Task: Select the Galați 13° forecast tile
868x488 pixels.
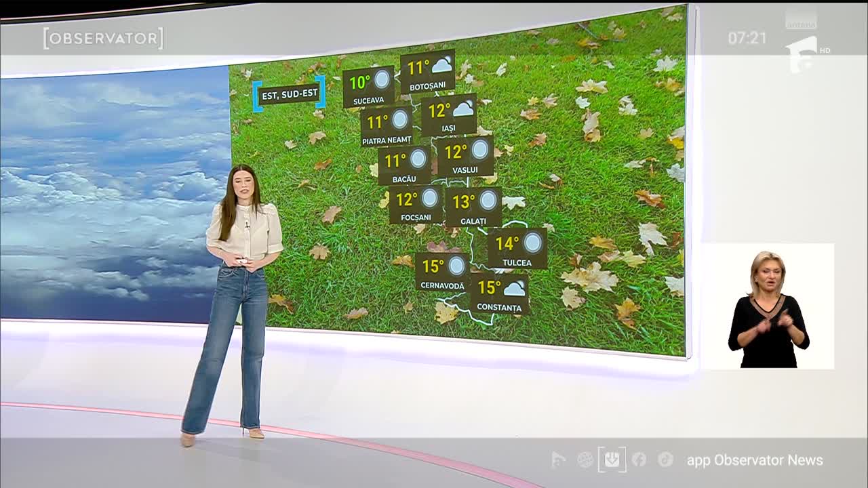Action: point(473,207)
